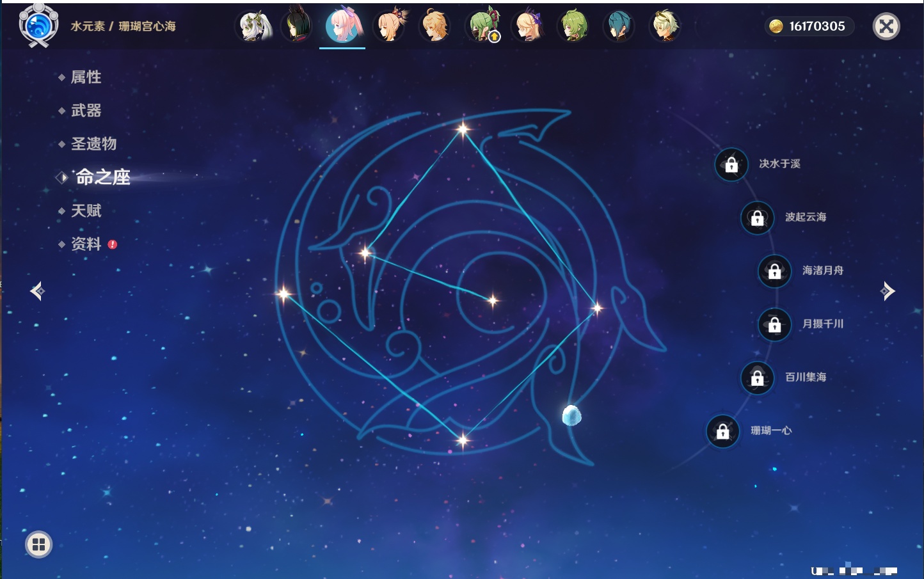This screenshot has width=924, height=579.
Task: Go to previous character with left arrow
Action: 37,291
